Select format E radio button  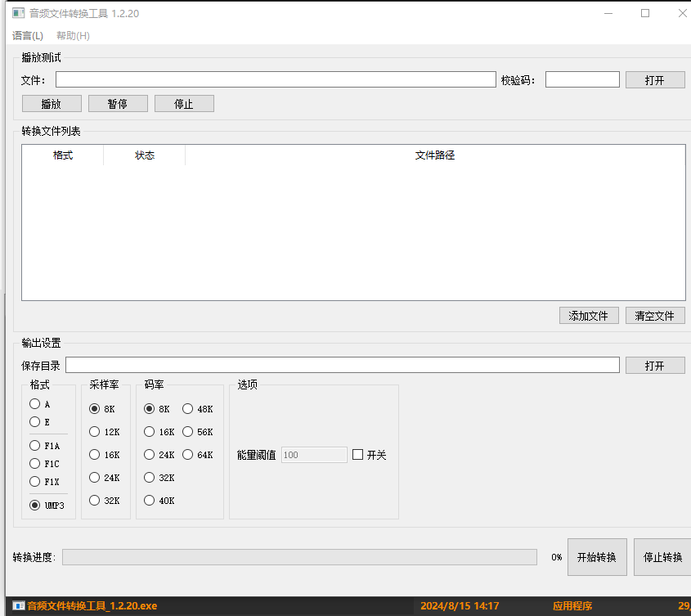coord(35,422)
